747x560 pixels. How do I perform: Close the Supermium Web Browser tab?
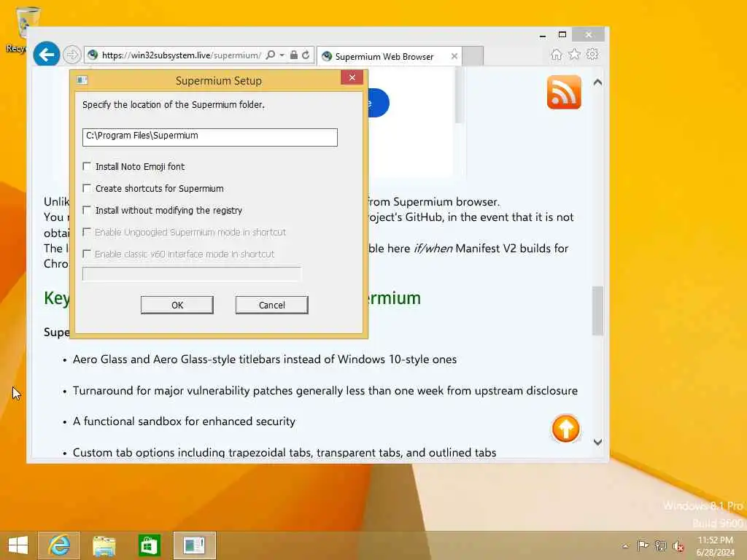coord(454,57)
